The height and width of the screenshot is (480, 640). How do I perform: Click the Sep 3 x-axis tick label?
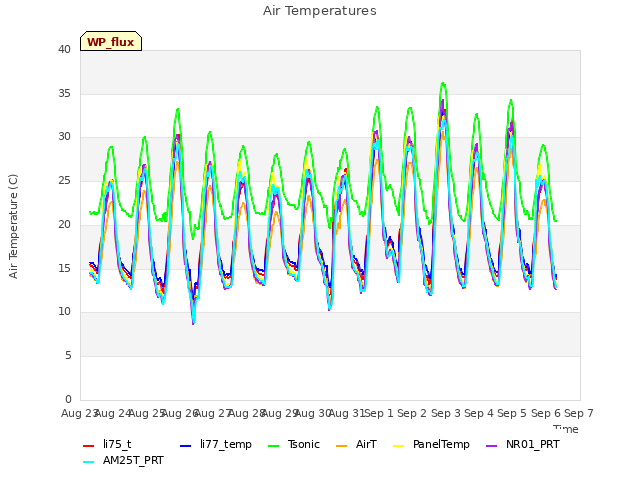[x=445, y=413]
